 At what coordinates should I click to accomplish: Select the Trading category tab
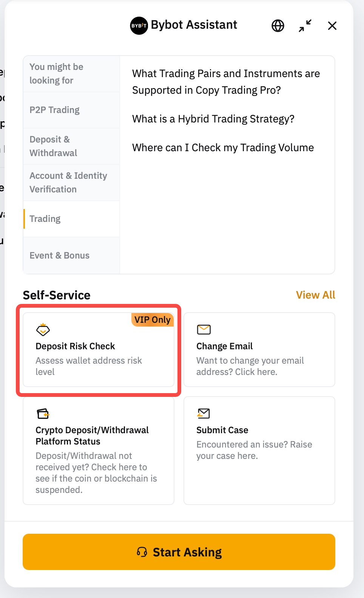[x=45, y=219]
